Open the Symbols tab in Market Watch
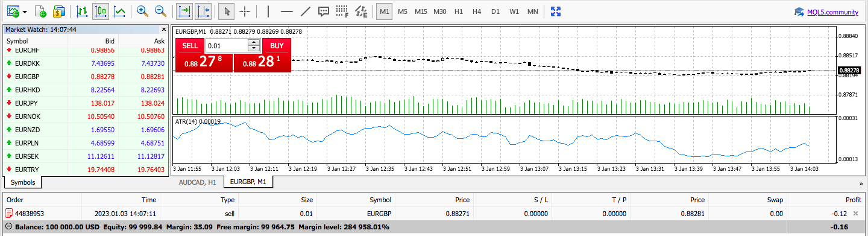This screenshot has width=868, height=236. coord(23,182)
